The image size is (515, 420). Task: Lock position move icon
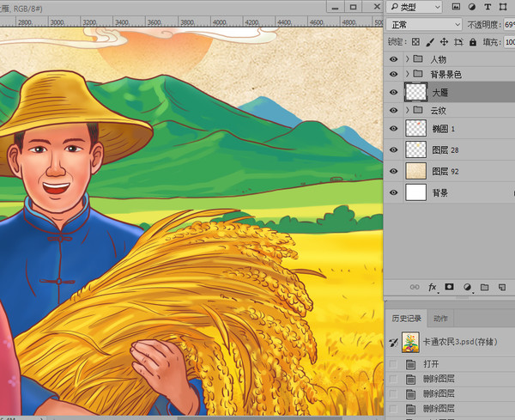coord(444,42)
